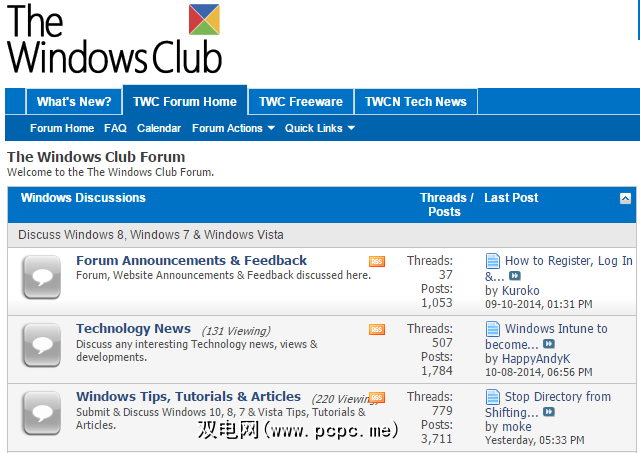Screen dimensions: 640x453
Task: Click post document icon beside Stop Directory from
Action: 493,397
